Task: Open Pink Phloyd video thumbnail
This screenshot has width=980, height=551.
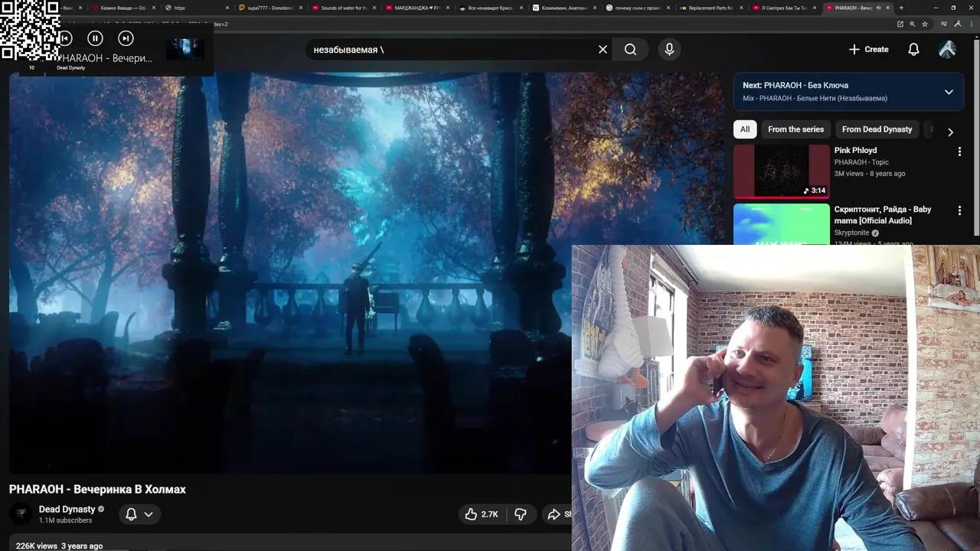Action: [x=782, y=171]
